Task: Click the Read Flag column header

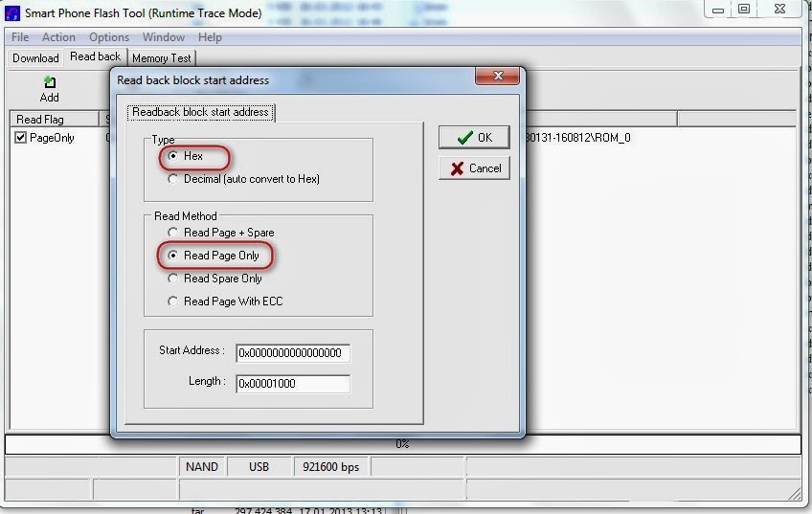Action: point(55,120)
